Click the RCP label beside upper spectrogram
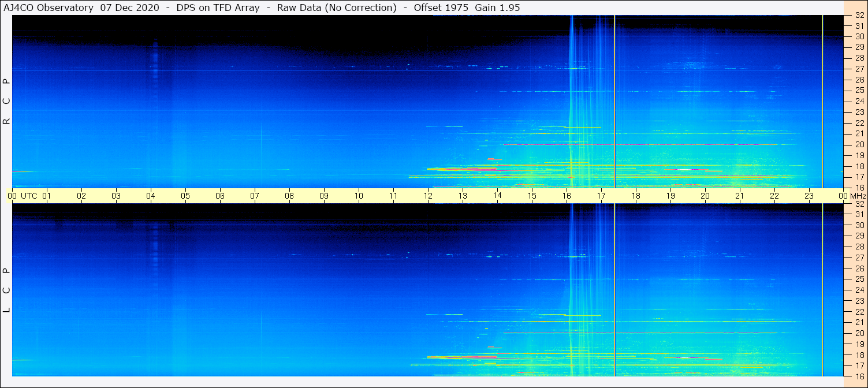868x388 pixels. [x=7, y=102]
